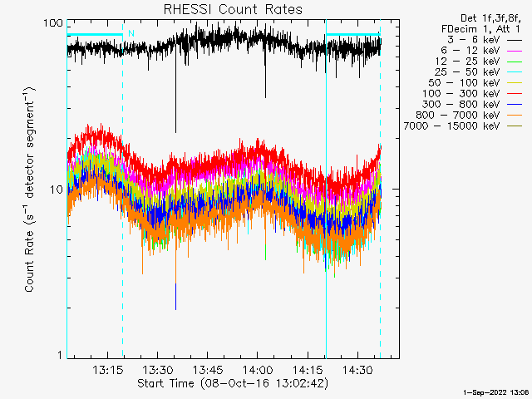
Task: Click the cyan horizontal bar beside the N
Action: [95, 34]
